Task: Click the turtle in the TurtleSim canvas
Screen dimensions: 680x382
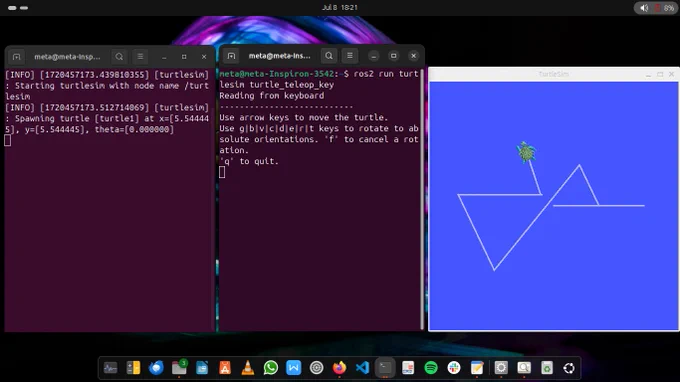Action: coord(526,152)
